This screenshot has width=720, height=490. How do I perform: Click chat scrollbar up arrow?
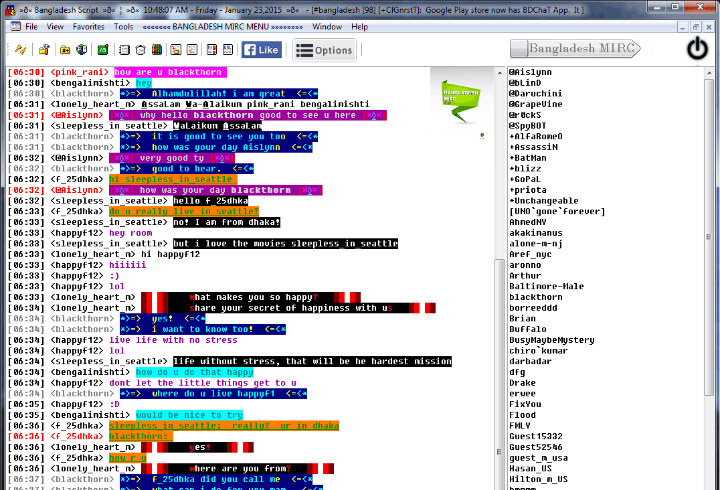pos(500,73)
